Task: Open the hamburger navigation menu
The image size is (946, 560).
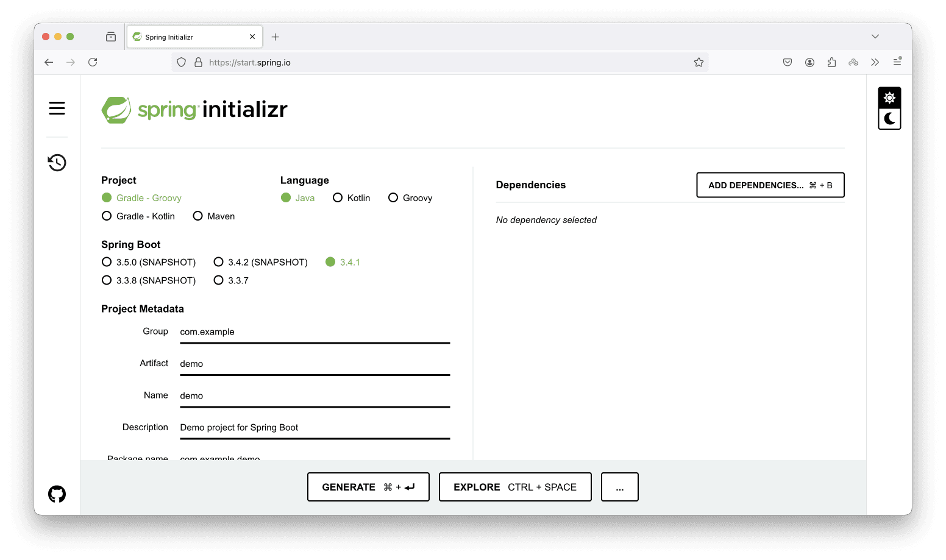Action: tap(57, 108)
